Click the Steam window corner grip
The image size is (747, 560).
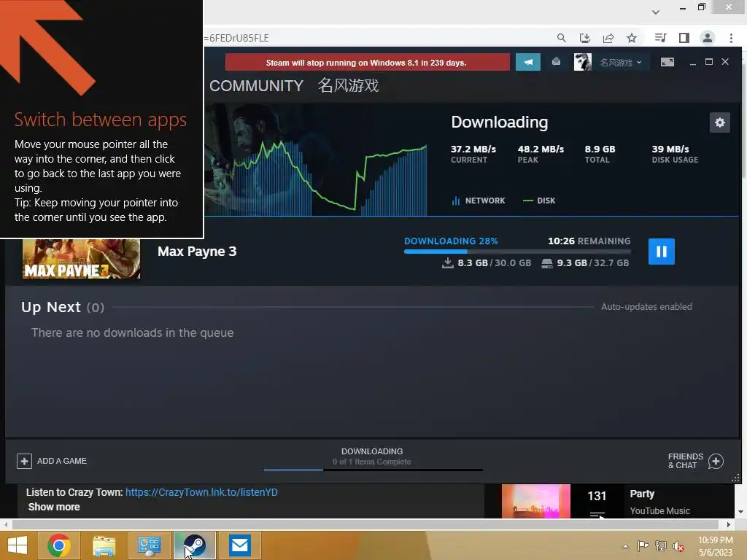[x=735, y=478]
